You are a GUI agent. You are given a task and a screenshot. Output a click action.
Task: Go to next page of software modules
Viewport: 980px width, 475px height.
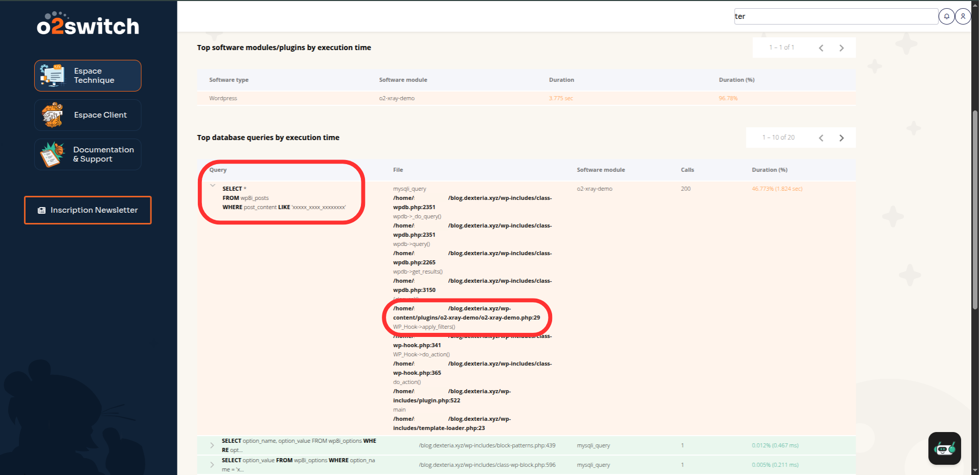841,48
